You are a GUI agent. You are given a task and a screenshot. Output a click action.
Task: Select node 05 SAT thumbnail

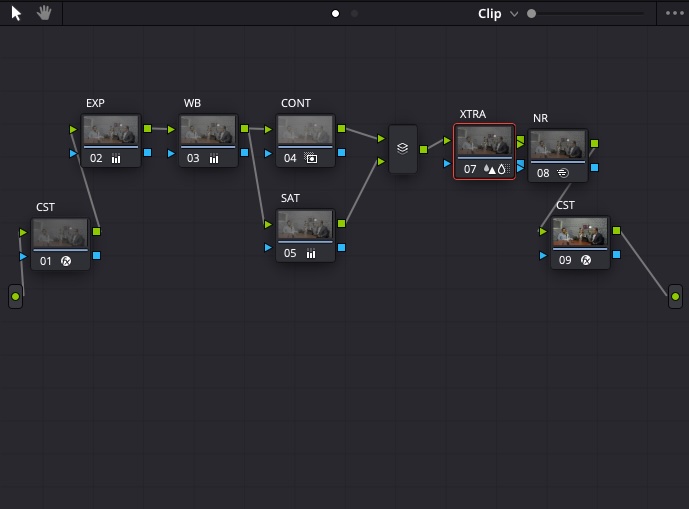pyautogui.click(x=305, y=225)
